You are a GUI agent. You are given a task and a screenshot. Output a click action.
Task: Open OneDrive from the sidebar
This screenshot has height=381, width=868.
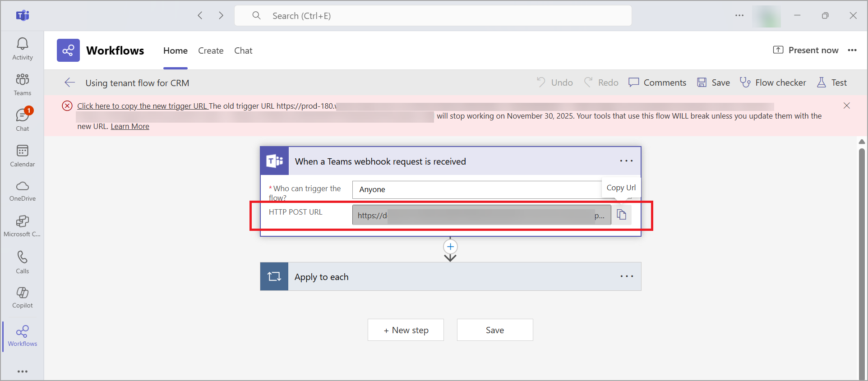point(23,191)
